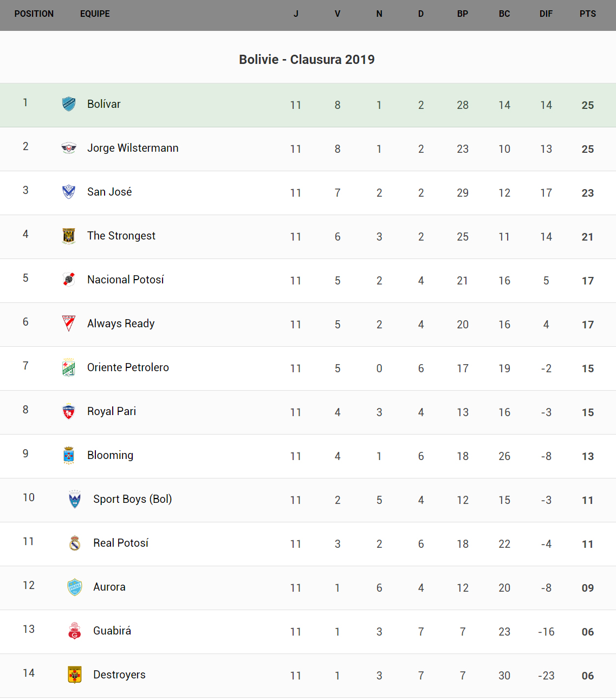This screenshot has height=699, width=616.
Task: Click the POSITION column header
Action: 34,14
